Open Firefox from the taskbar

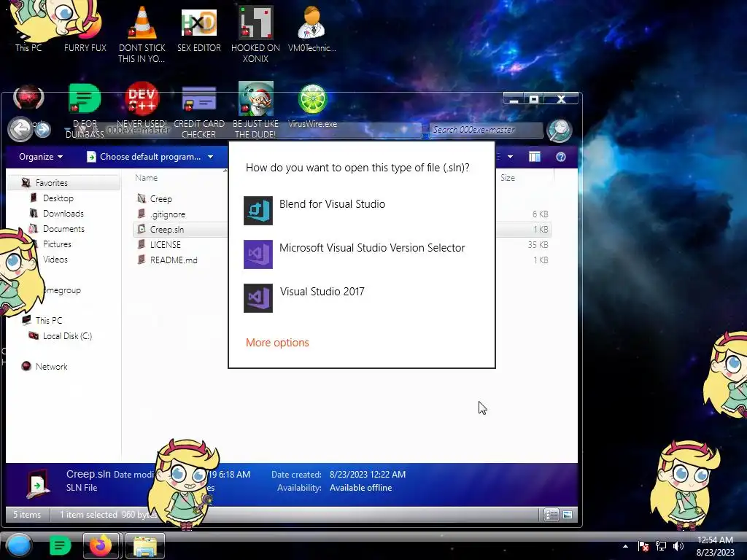pos(101,545)
